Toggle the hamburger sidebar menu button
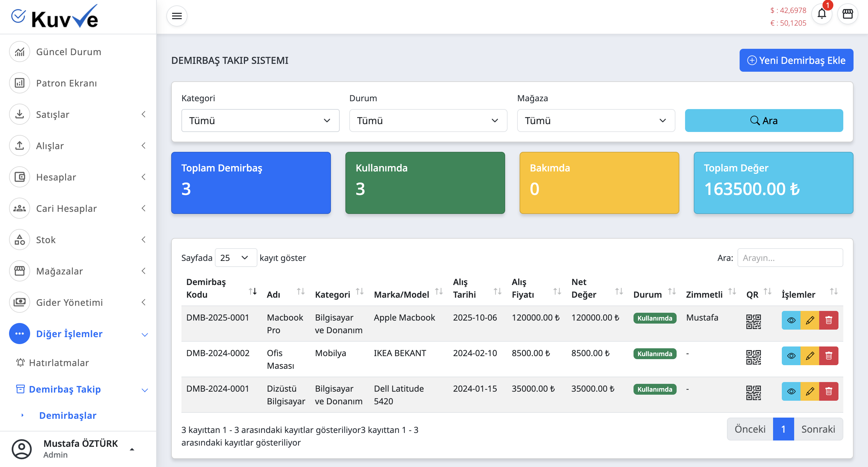Image resolution: width=868 pixels, height=467 pixels. 177,16
